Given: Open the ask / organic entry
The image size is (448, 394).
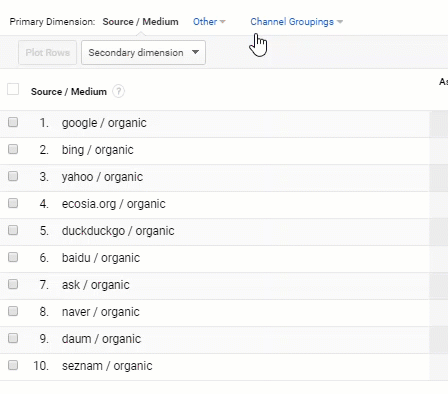Looking at the screenshot, I should pos(96,285).
